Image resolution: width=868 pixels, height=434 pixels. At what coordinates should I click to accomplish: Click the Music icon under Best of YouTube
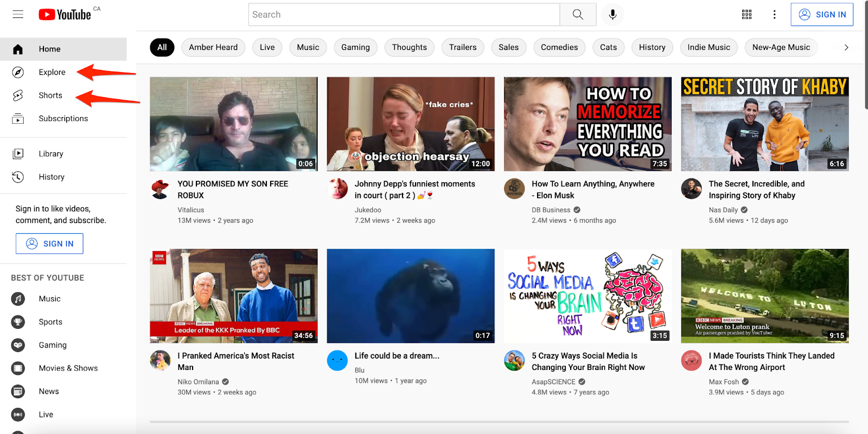18,299
